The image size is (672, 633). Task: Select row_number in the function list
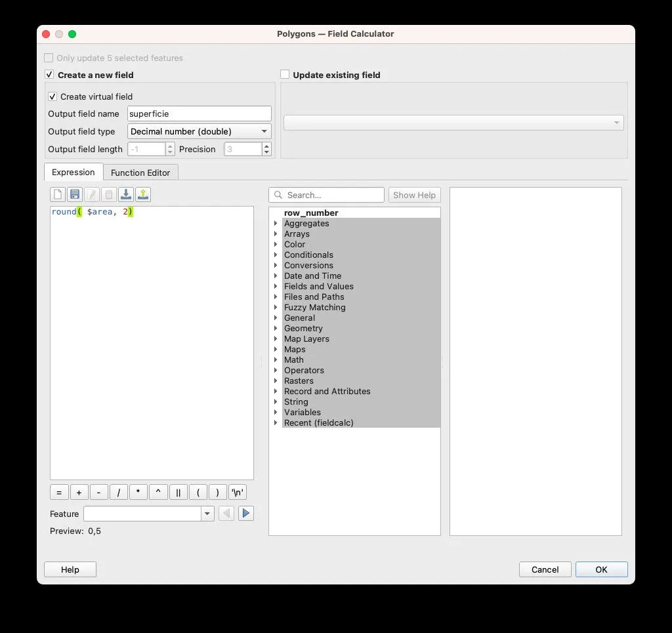click(311, 213)
